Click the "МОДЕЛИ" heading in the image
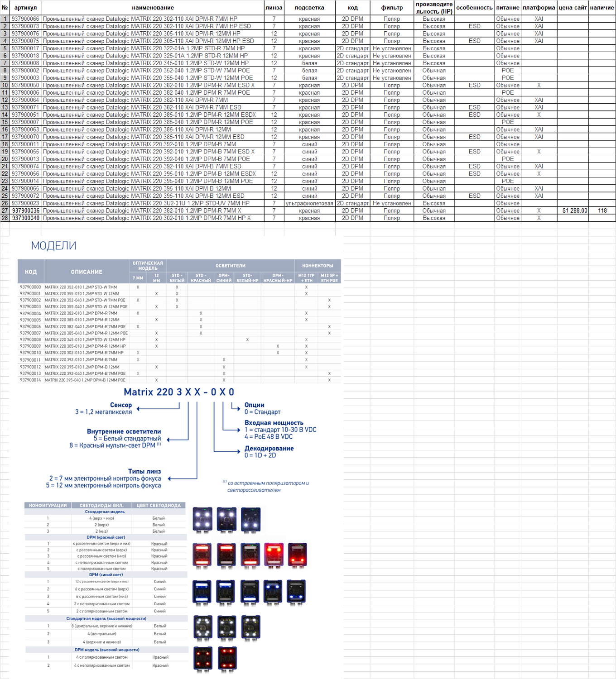 53,246
